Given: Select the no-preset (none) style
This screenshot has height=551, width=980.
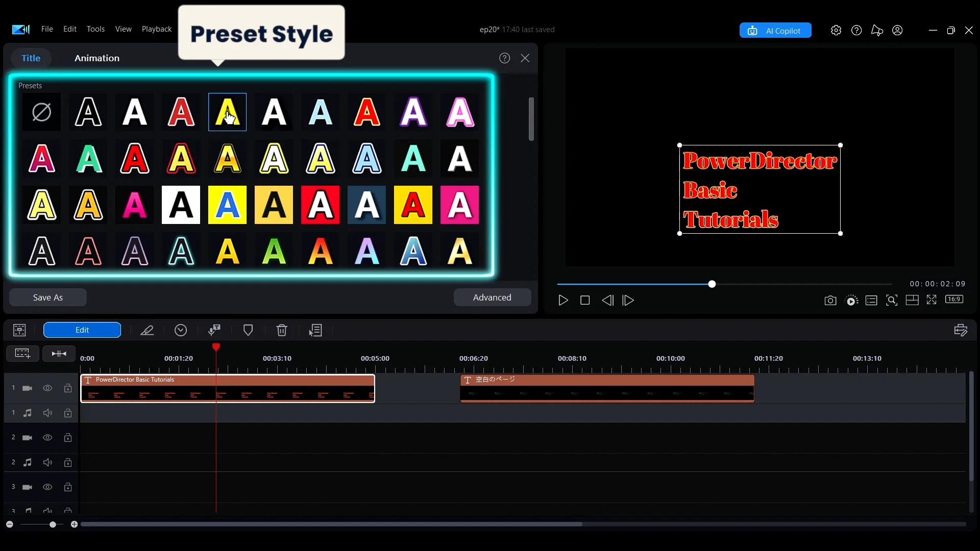Looking at the screenshot, I should pos(41,112).
